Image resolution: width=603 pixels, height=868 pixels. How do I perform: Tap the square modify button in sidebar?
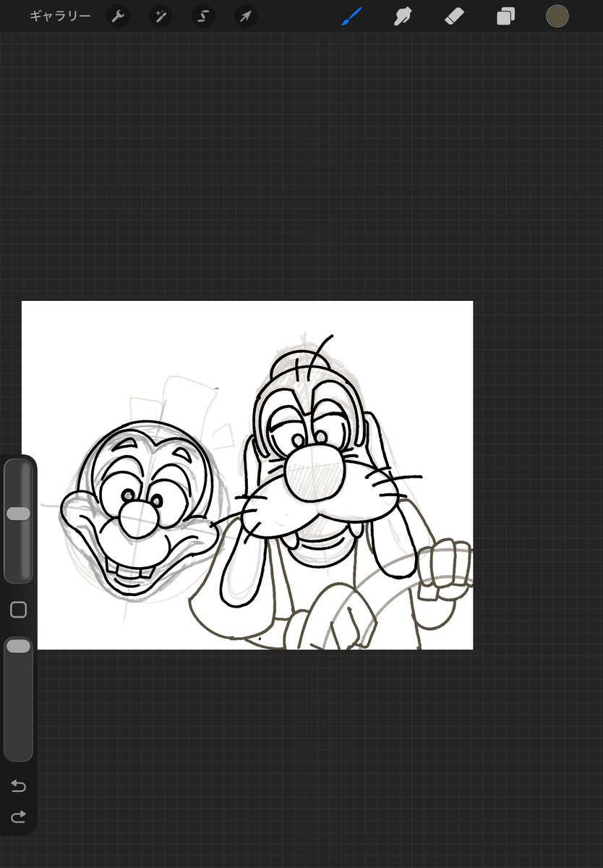(x=18, y=610)
